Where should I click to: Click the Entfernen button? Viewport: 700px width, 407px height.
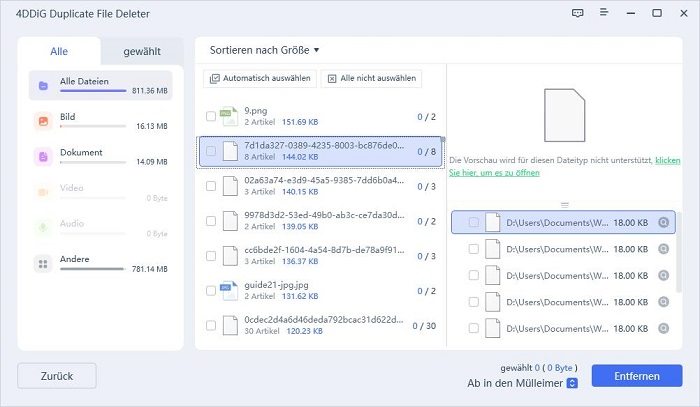click(637, 376)
